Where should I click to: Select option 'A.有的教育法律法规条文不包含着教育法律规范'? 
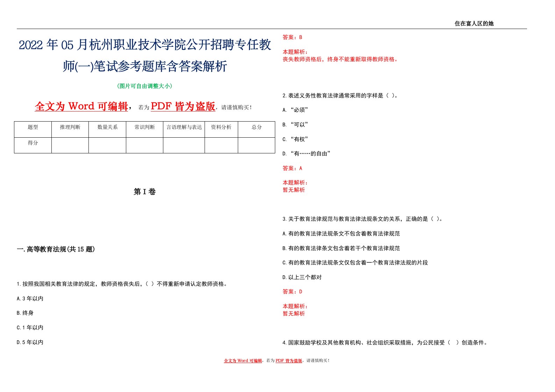click(341, 233)
